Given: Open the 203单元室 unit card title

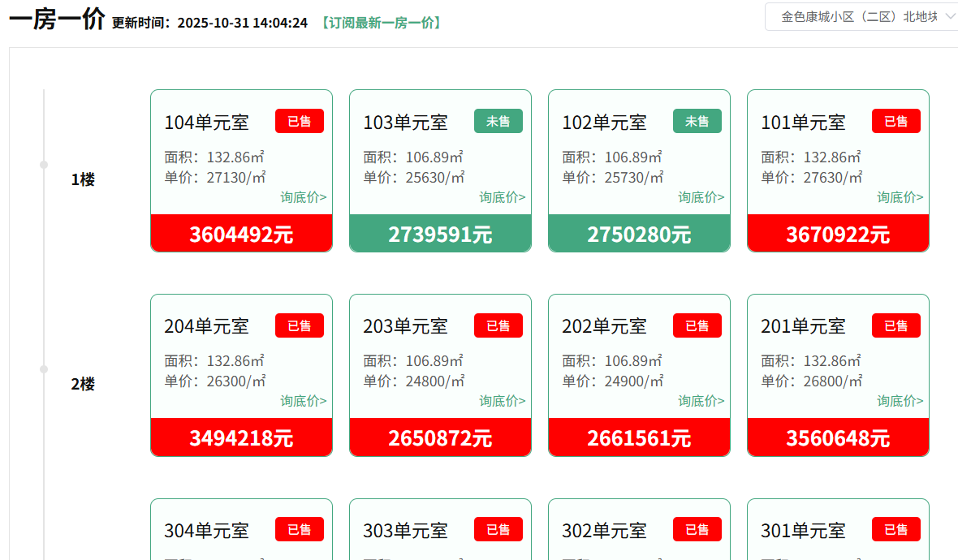Looking at the screenshot, I should click(x=405, y=326).
